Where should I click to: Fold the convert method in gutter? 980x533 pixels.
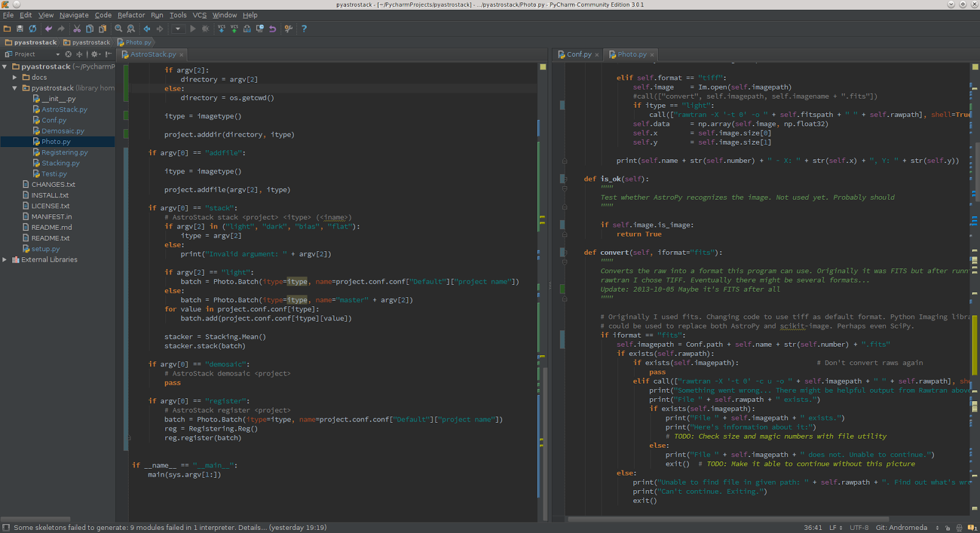point(565,252)
